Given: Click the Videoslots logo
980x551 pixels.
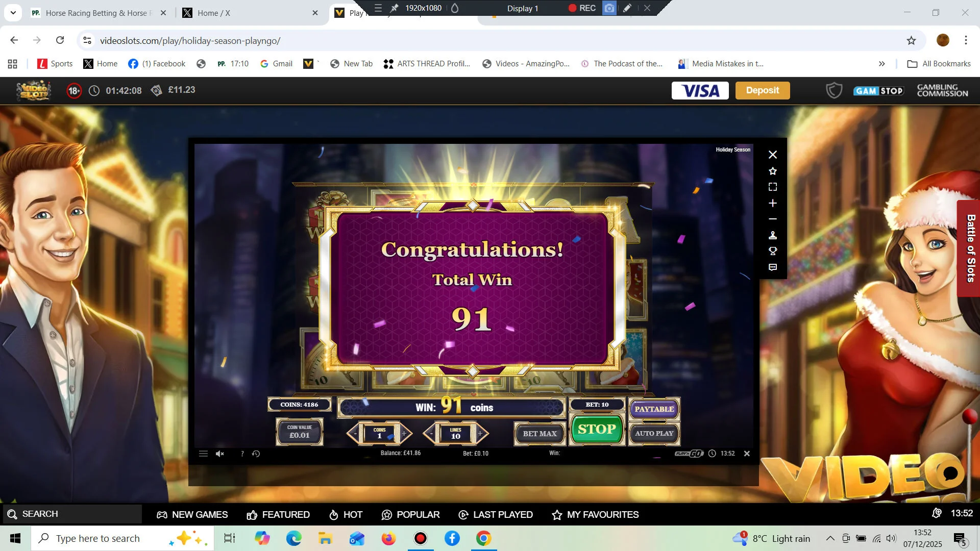Looking at the screenshot, I should [x=34, y=90].
